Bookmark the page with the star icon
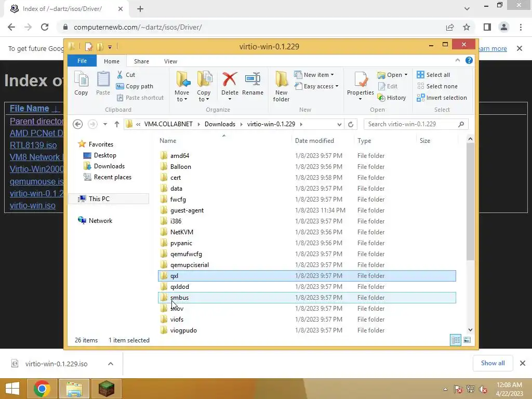This screenshot has width=532, height=399. pyautogui.click(x=467, y=27)
